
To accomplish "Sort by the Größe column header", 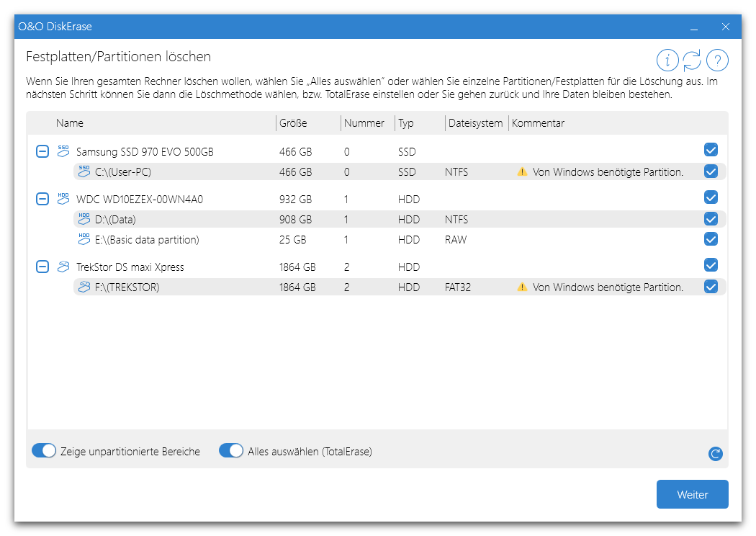I will tap(293, 123).
